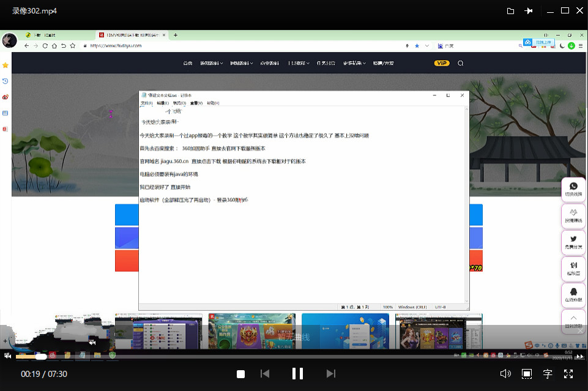Open the 商业源码 navigation link
The height and width of the screenshot is (391, 588).
pos(270,63)
